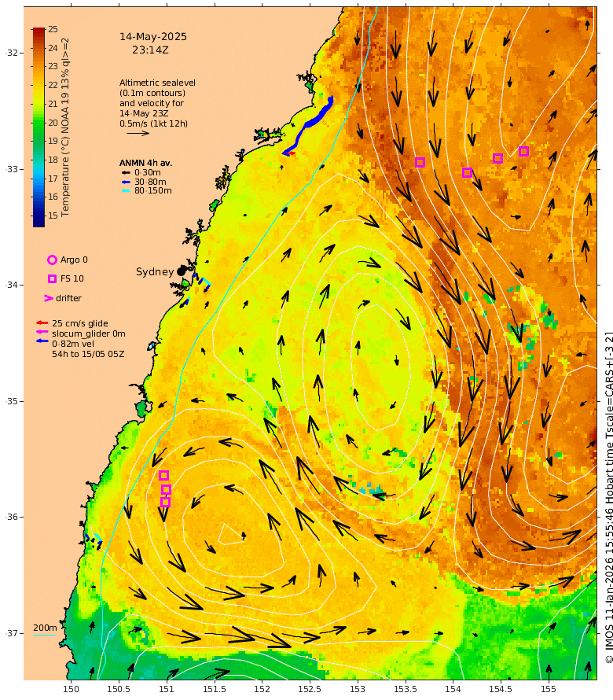This screenshot has height=700, width=613.
Task: Click the 0.5m/s velocity scale arrow
Action: 138,133
